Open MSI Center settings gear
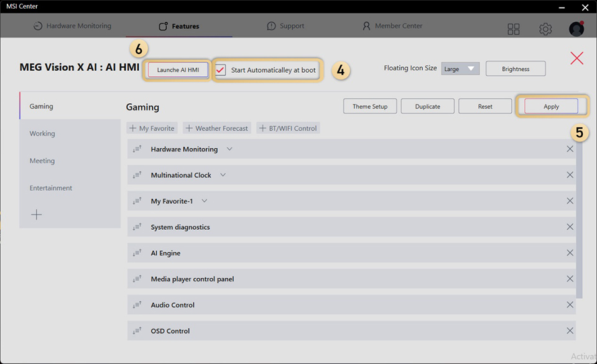Viewport: 597px width, 364px height. click(x=545, y=29)
